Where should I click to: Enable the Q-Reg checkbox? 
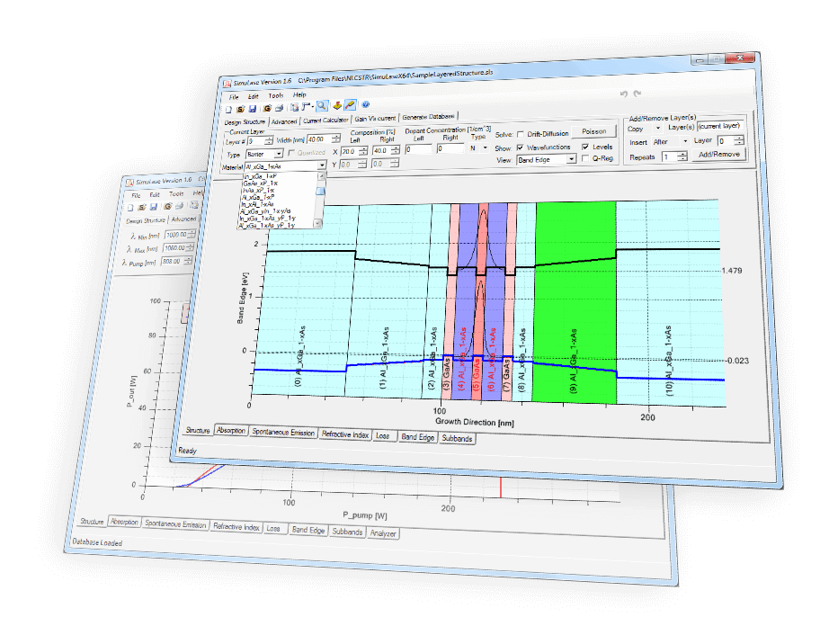(x=585, y=158)
